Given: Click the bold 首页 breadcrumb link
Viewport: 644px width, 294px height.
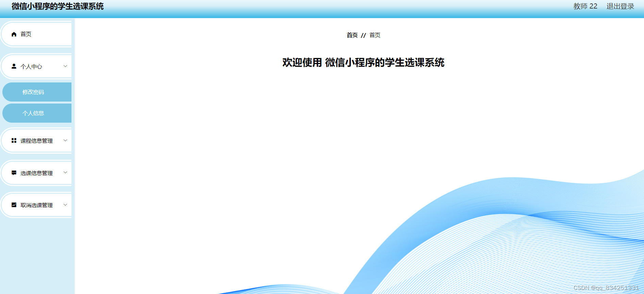Looking at the screenshot, I should point(352,35).
